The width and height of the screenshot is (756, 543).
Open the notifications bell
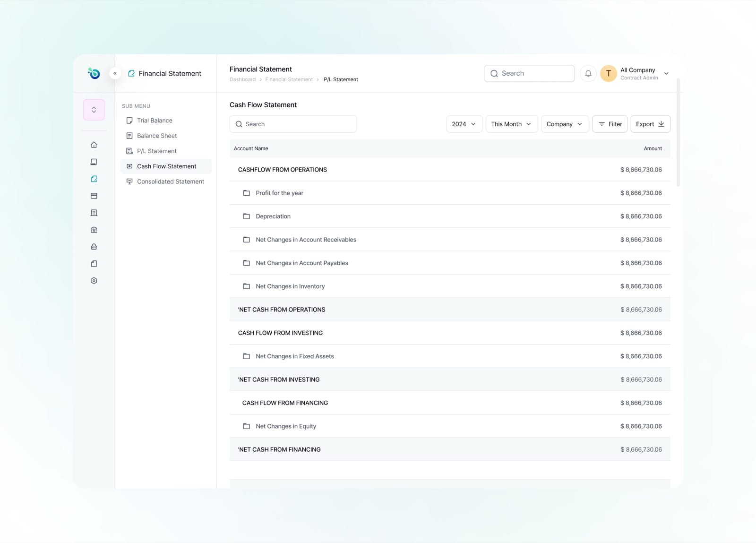tap(588, 73)
